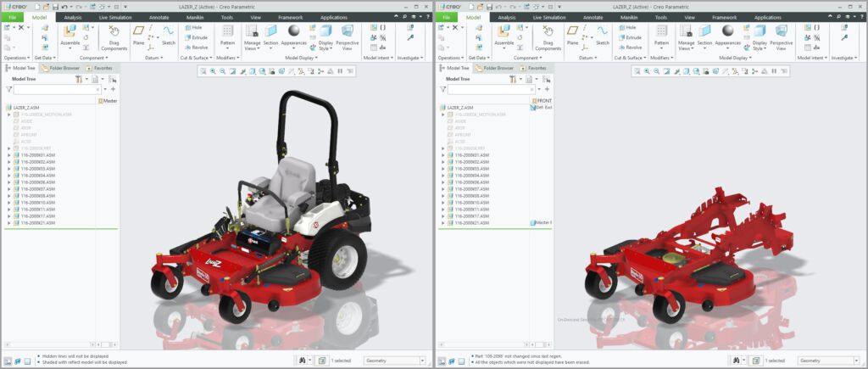Click Undo icon in left window title bar

[64, 6]
